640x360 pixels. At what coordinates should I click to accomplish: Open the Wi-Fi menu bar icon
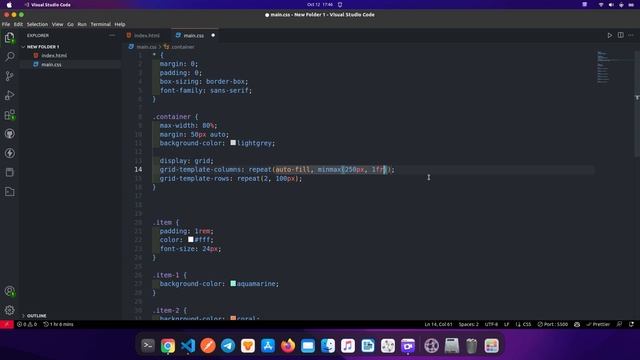click(601, 5)
